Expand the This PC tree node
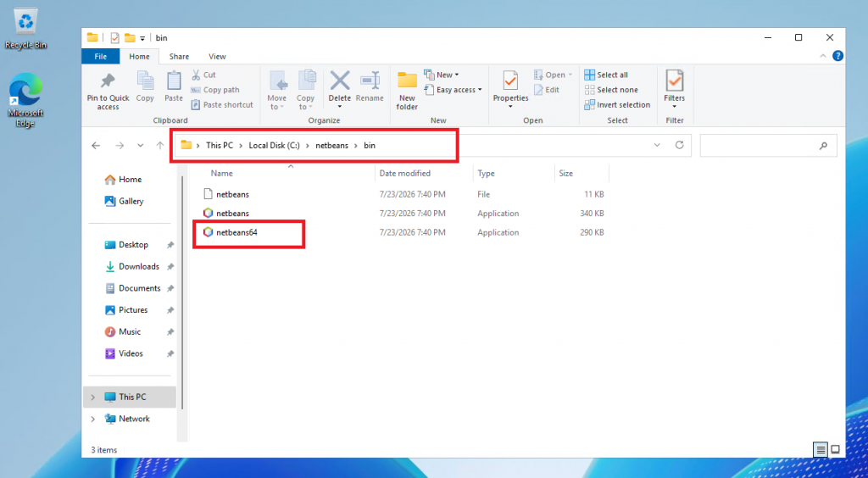Screen dimensions: 868x478 coord(92,397)
